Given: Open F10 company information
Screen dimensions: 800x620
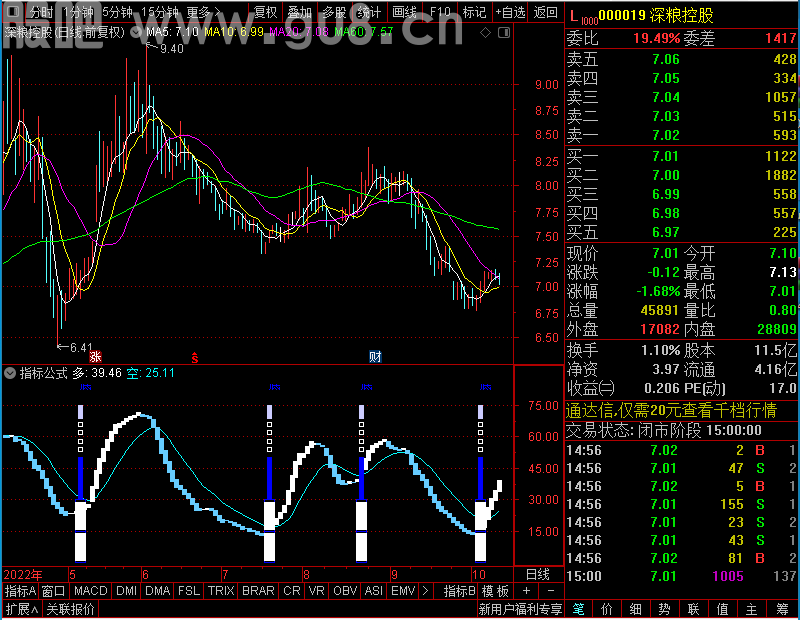Looking at the screenshot, I should [x=440, y=12].
